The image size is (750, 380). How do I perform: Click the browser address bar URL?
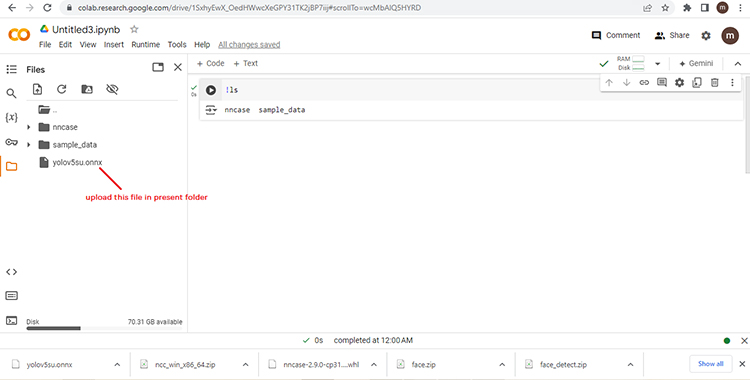pos(249,8)
